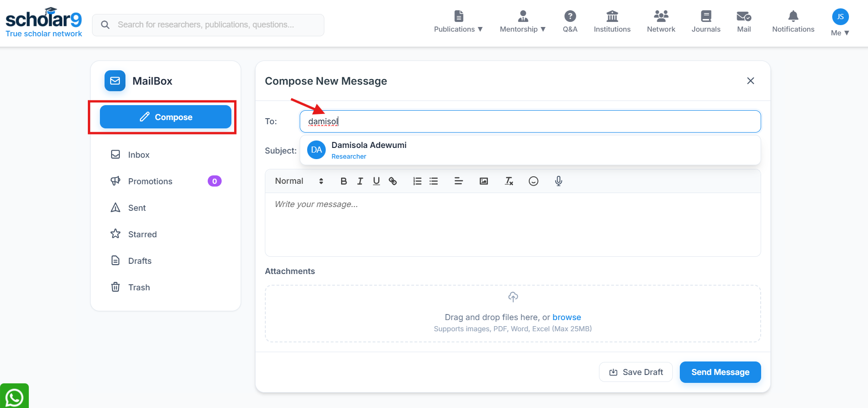Image resolution: width=868 pixels, height=408 pixels.
Task: Click the Compose button
Action: click(x=165, y=117)
